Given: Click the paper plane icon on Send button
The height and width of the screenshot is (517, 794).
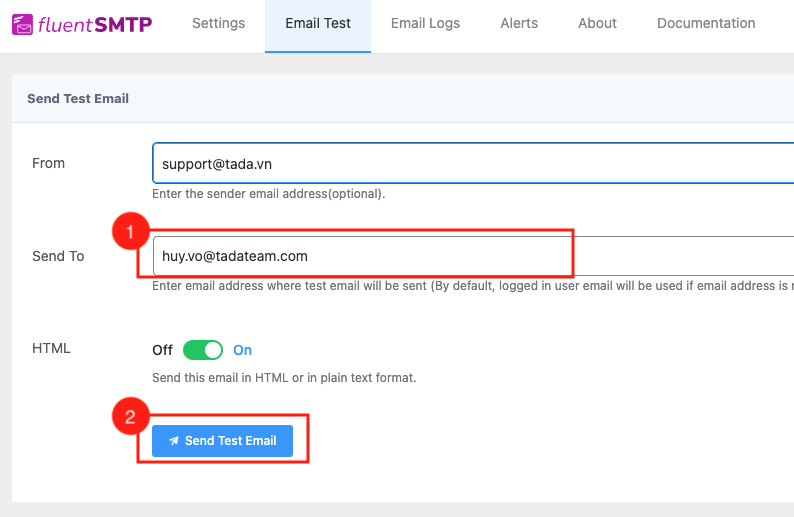Looking at the screenshot, I should point(174,441).
